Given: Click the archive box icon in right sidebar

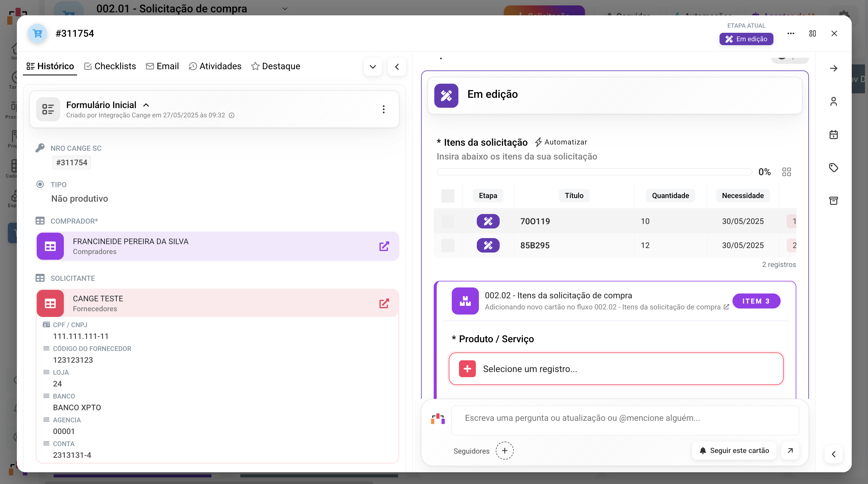Looking at the screenshot, I should [834, 201].
